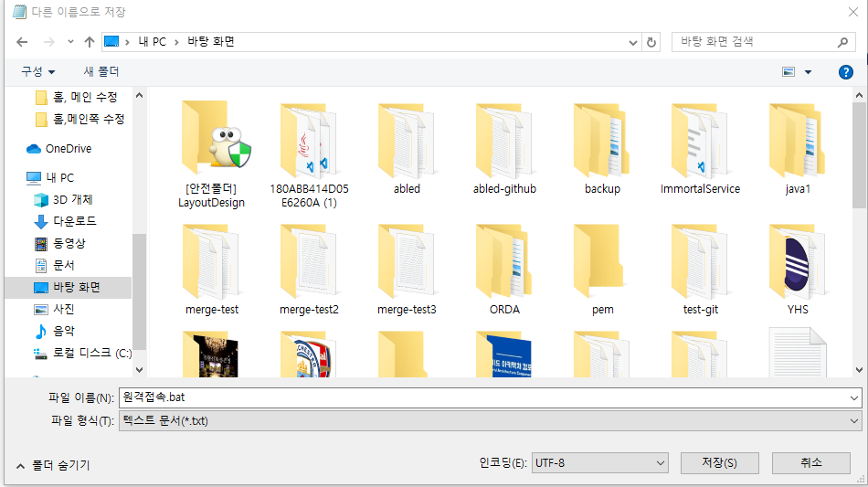Select the abled folder

click(407, 148)
